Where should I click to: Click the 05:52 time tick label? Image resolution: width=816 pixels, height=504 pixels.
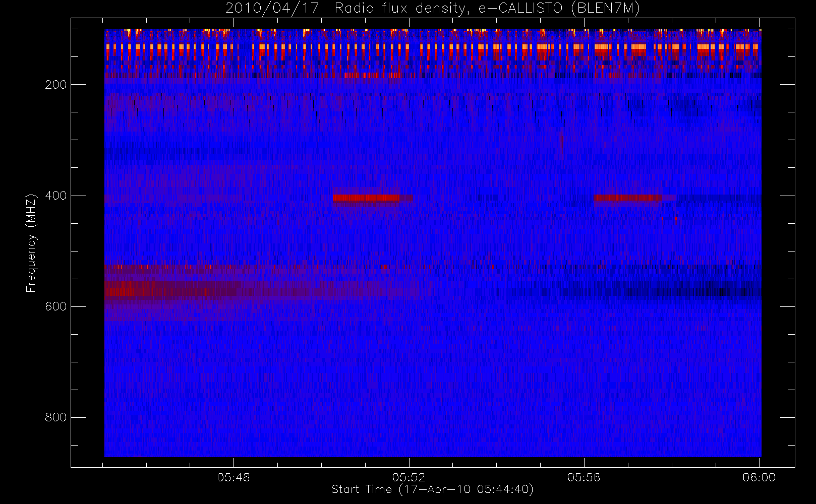tap(409, 477)
